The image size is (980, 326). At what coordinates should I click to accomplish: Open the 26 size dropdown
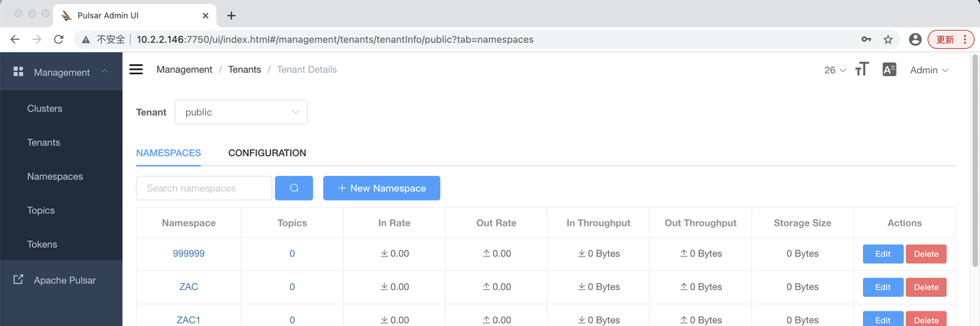tap(835, 70)
